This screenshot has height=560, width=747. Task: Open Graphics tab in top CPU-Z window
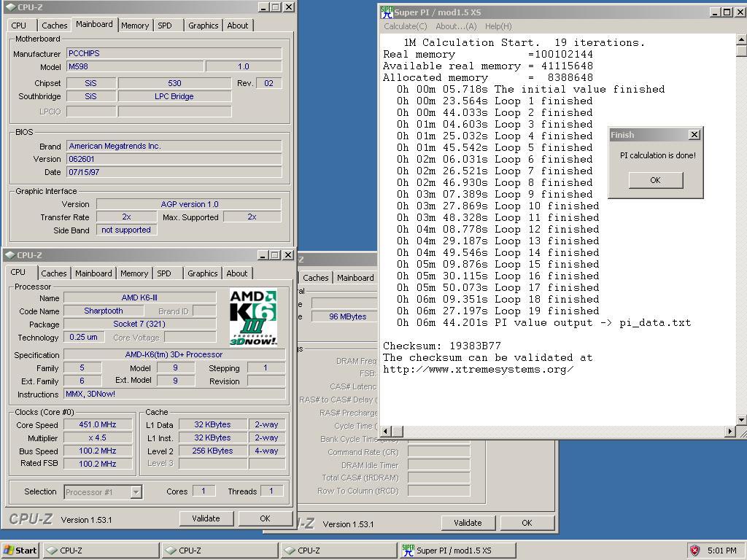(203, 26)
